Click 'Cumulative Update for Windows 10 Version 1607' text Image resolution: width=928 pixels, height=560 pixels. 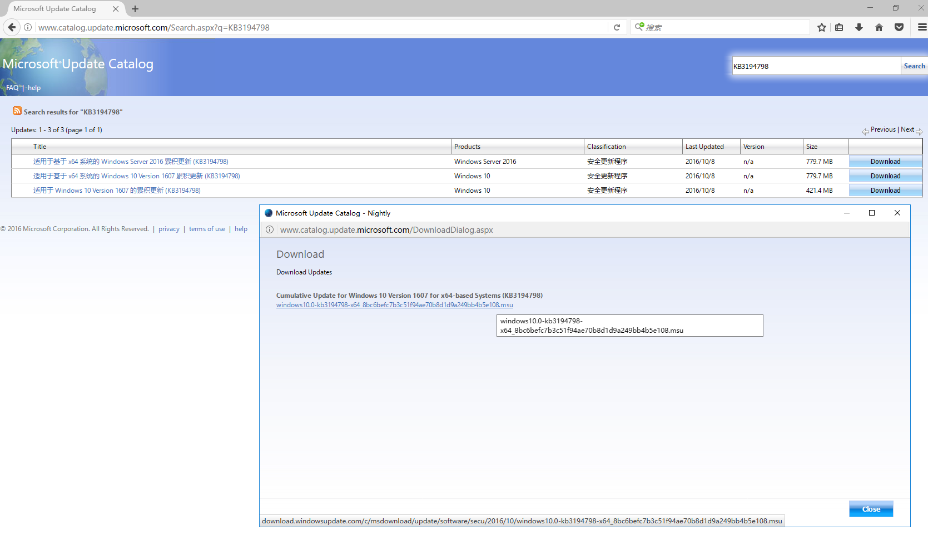tap(409, 296)
